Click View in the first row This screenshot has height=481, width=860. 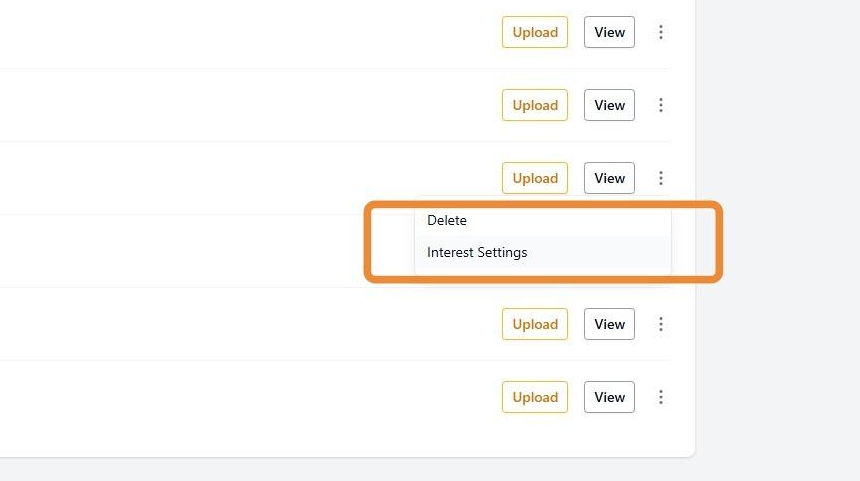tap(609, 32)
